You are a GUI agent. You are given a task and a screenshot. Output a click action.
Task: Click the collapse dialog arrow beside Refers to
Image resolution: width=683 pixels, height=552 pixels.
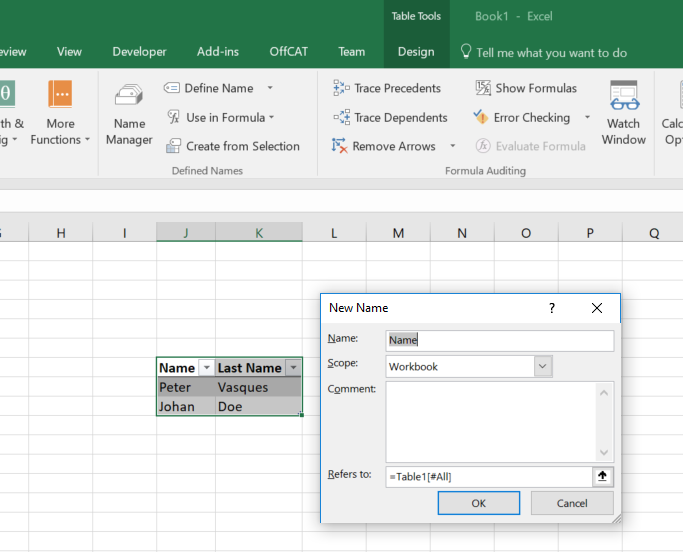(x=602, y=476)
